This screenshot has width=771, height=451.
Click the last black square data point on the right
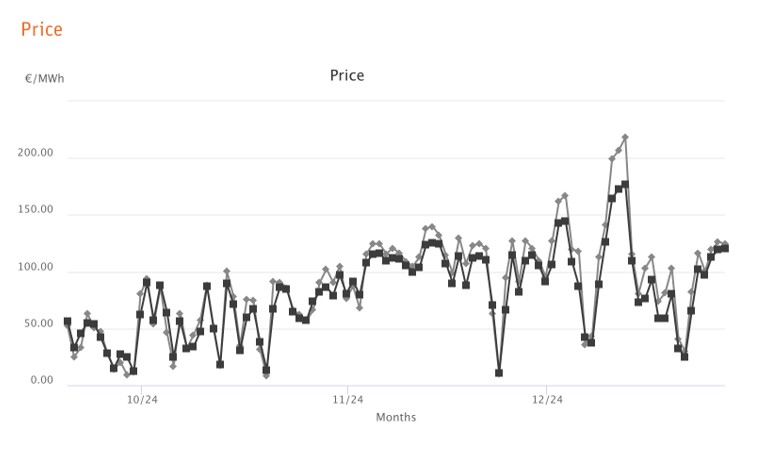click(x=724, y=248)
